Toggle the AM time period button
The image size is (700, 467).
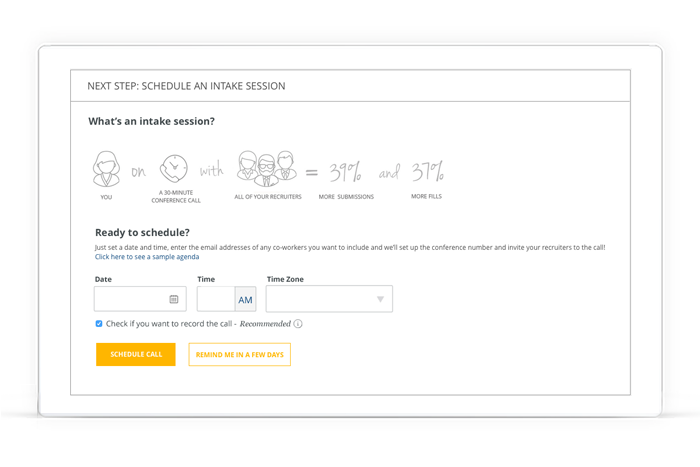tap(245, 300)
